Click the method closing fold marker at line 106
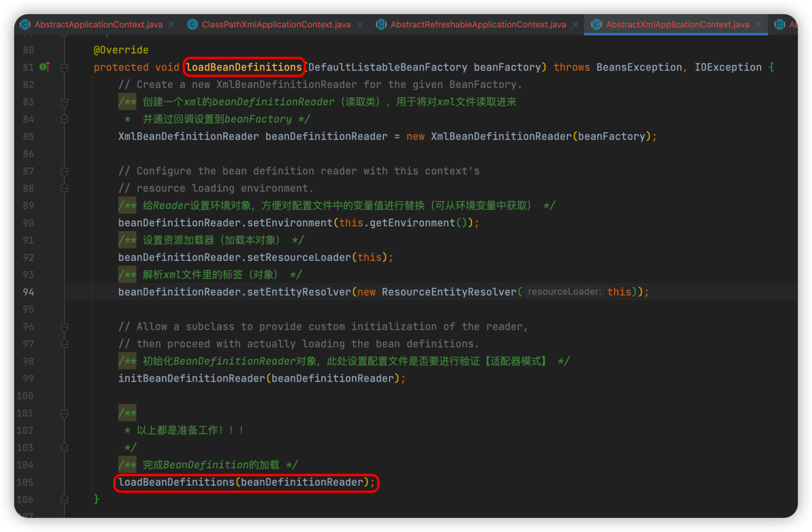Viewport: 812px width, 532px height. [64, 499]
